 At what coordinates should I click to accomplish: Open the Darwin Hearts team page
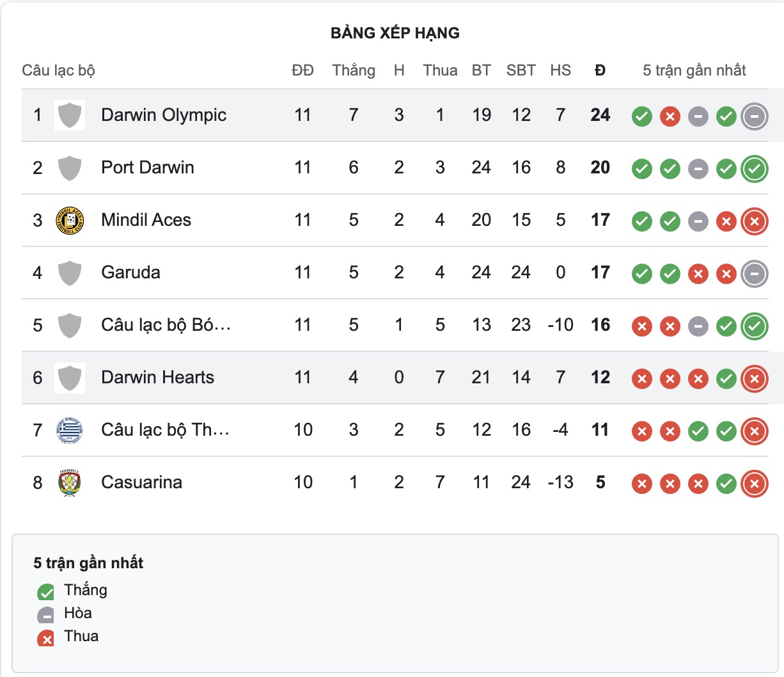(157, 378)
